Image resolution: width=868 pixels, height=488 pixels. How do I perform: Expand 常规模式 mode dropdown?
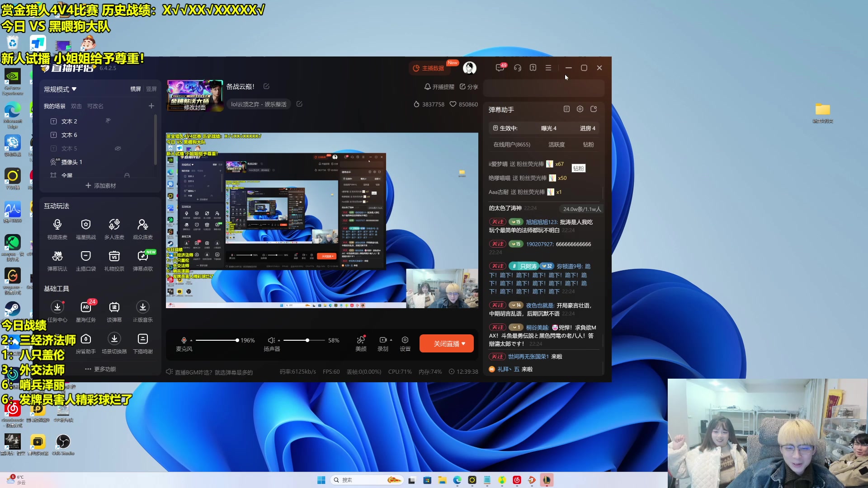[x=60, y=89]
